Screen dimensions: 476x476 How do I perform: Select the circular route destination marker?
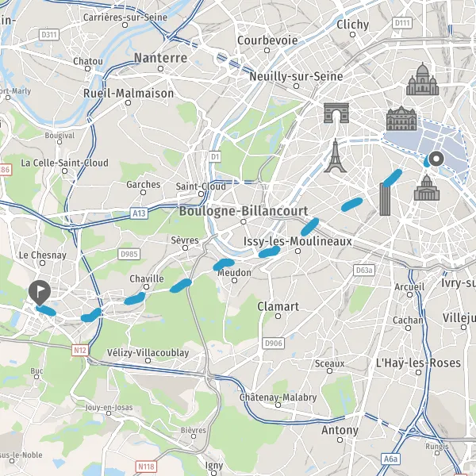pyautogui.click(x=436, y=159)
